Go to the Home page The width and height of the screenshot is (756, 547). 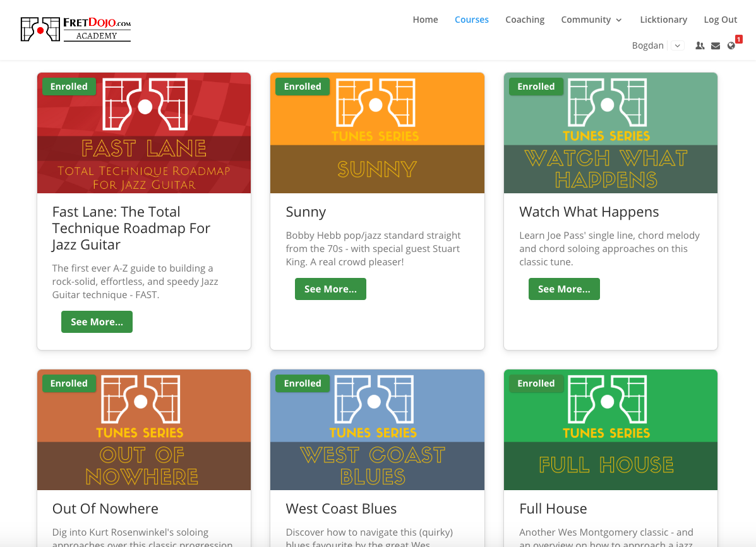425,20
